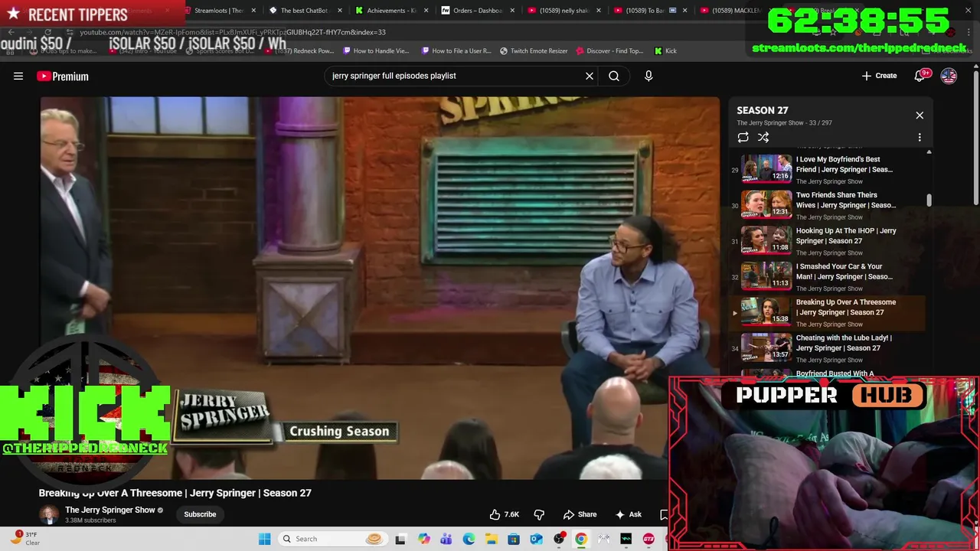980x551 pixels.
Task: Play Two Friends Share Theirs Wives video
Action: [827, 205]
